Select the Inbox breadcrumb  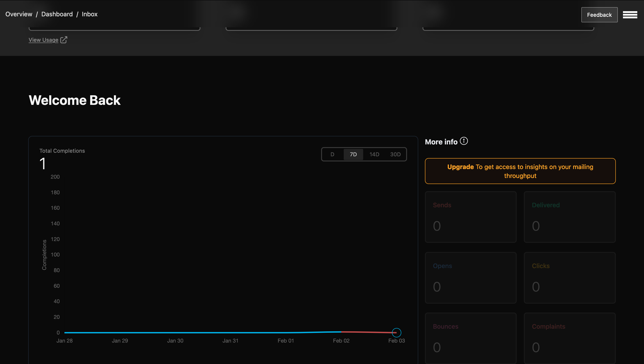89,14
